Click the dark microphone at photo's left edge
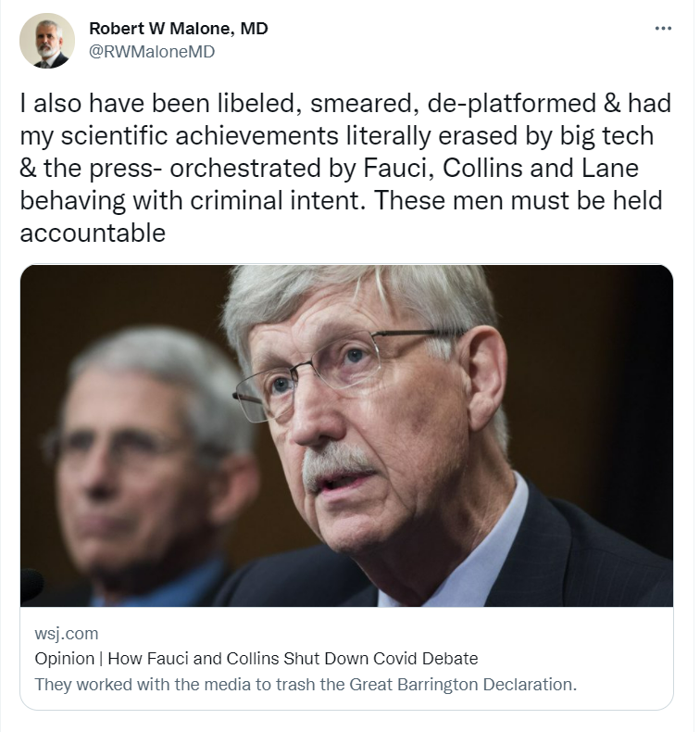 pyautogui.click(x=31, y=583)
